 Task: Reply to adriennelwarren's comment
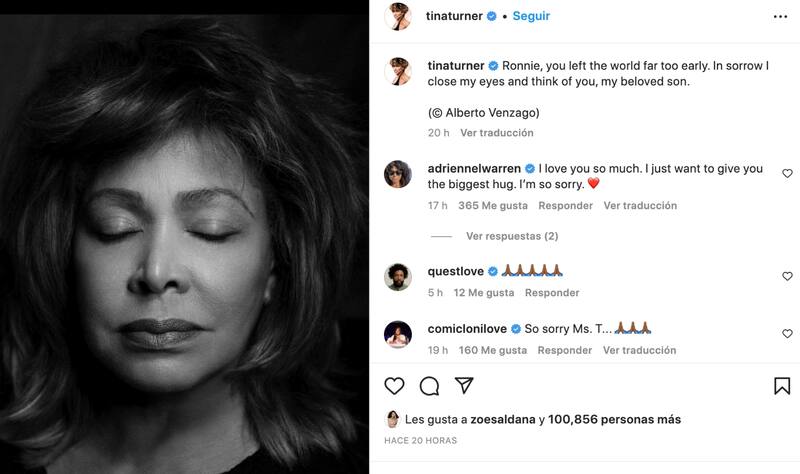(x=565, y=206)
